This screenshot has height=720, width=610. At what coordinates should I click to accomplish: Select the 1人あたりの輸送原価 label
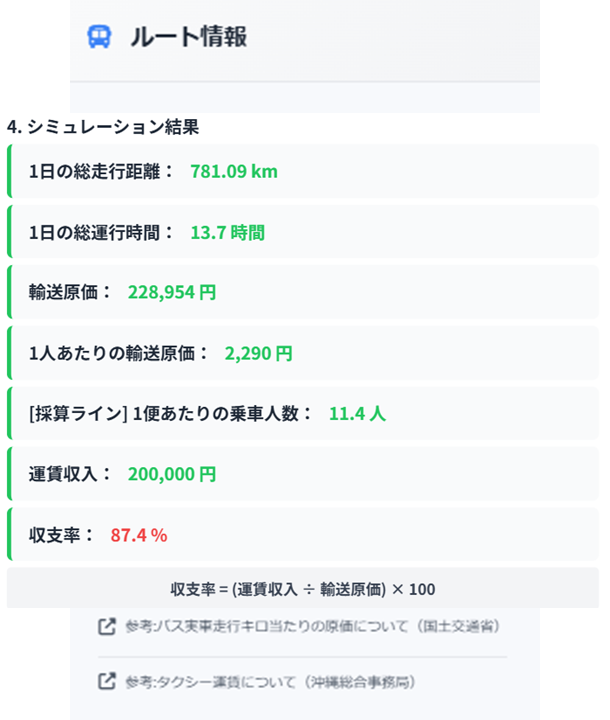pyautogui.click(x=119, y=353)
